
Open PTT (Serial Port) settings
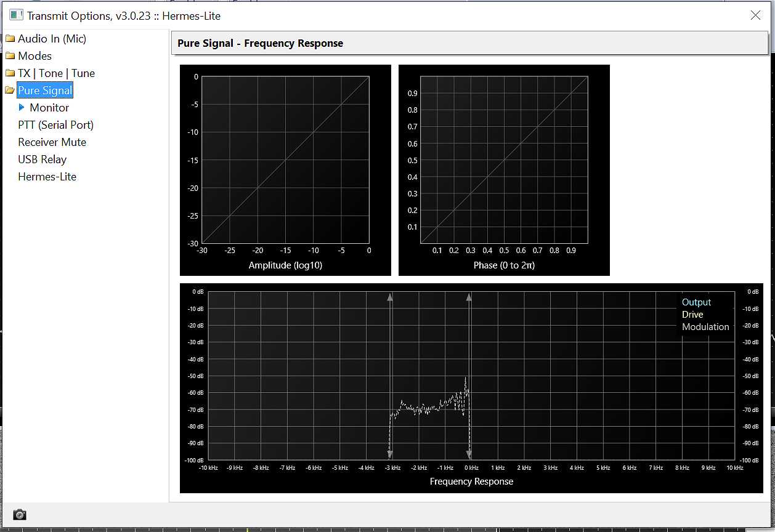click(x=55, y=125)
